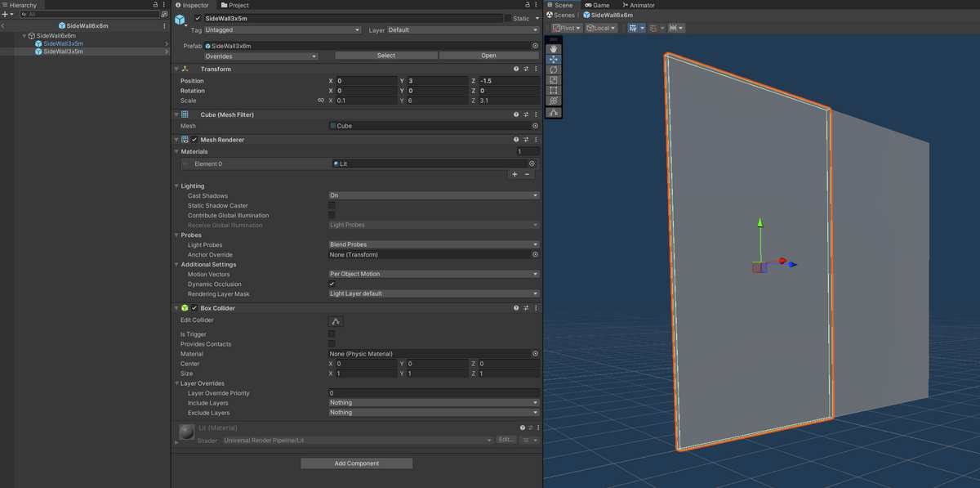Switch to the Game tab

(x=597, y=5)
